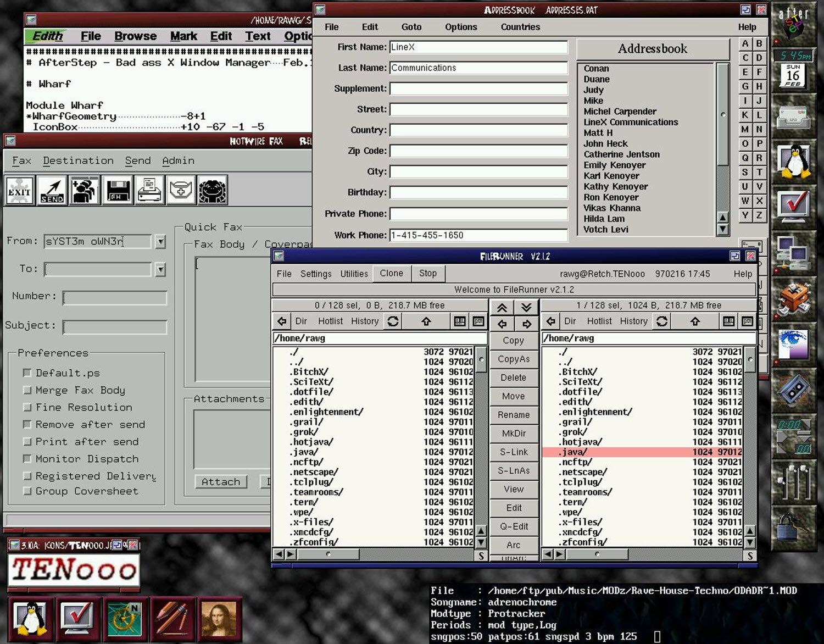
Task: Toggle the Monitor Dispatch checkbox
Action: tap(27, 458)
